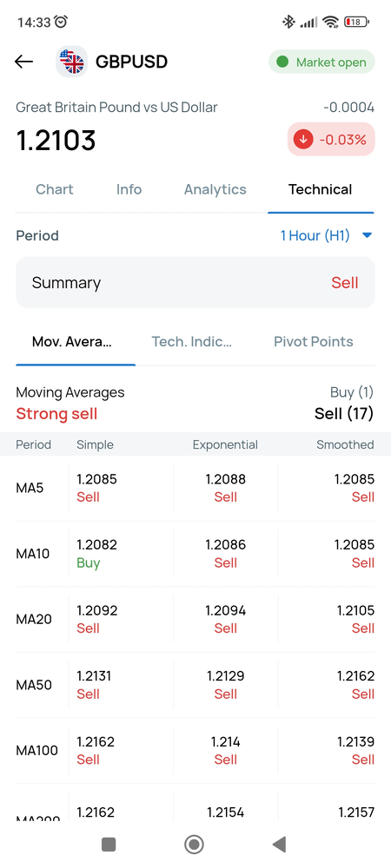
Task: Tap the battery icon in status bar
Action: pos(356,23)
